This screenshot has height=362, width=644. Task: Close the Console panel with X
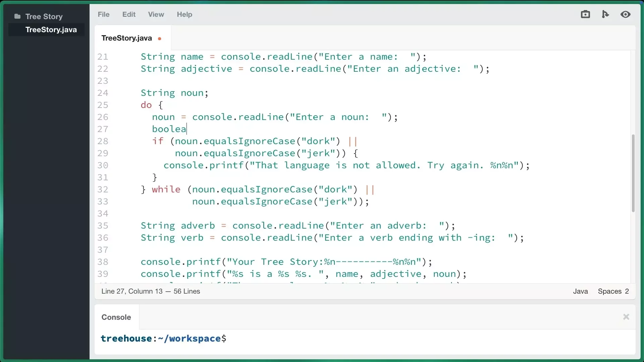(626, 317)
